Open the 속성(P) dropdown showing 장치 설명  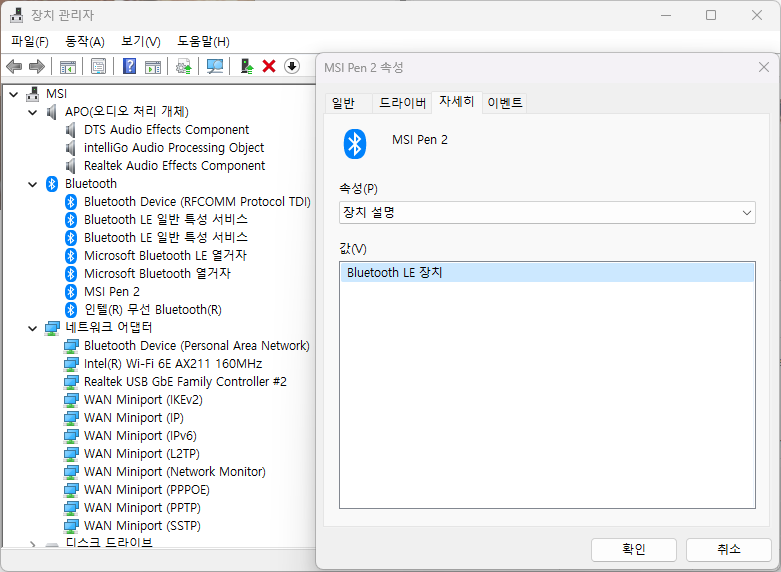click(547, 213)
